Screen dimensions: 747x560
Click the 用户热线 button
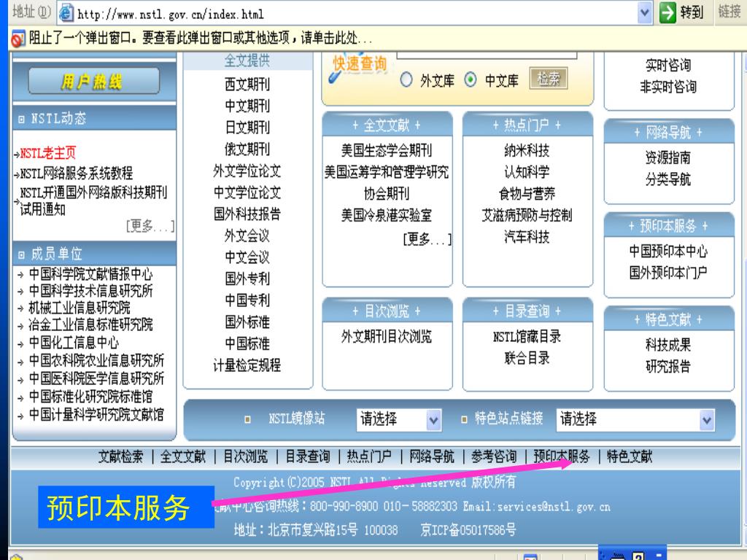coord(93,81)
